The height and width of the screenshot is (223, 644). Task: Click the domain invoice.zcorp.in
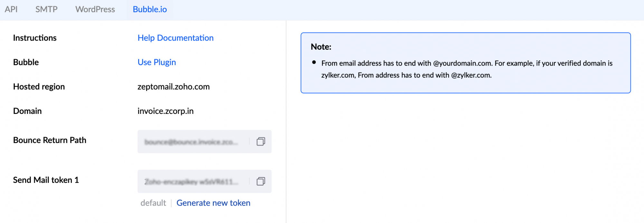tap(165, 111)
